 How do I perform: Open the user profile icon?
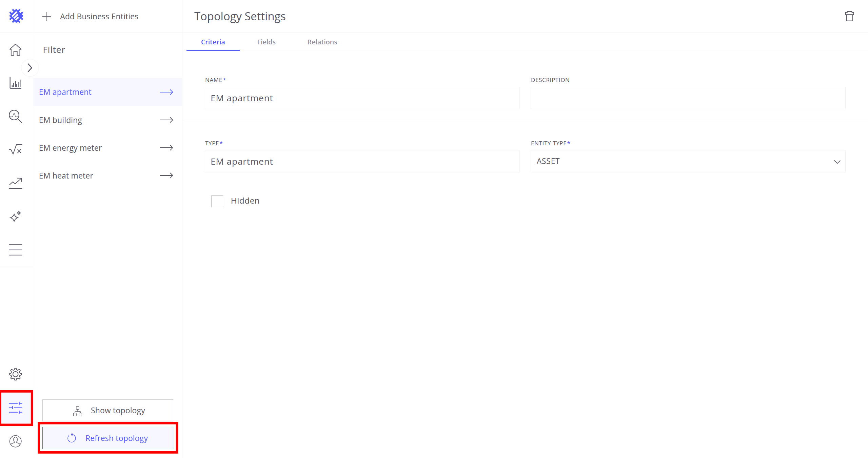[15, 441]
